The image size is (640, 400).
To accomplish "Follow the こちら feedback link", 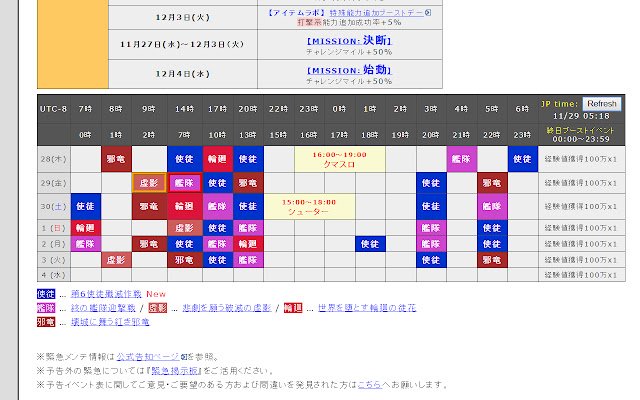I will (369, 384).
